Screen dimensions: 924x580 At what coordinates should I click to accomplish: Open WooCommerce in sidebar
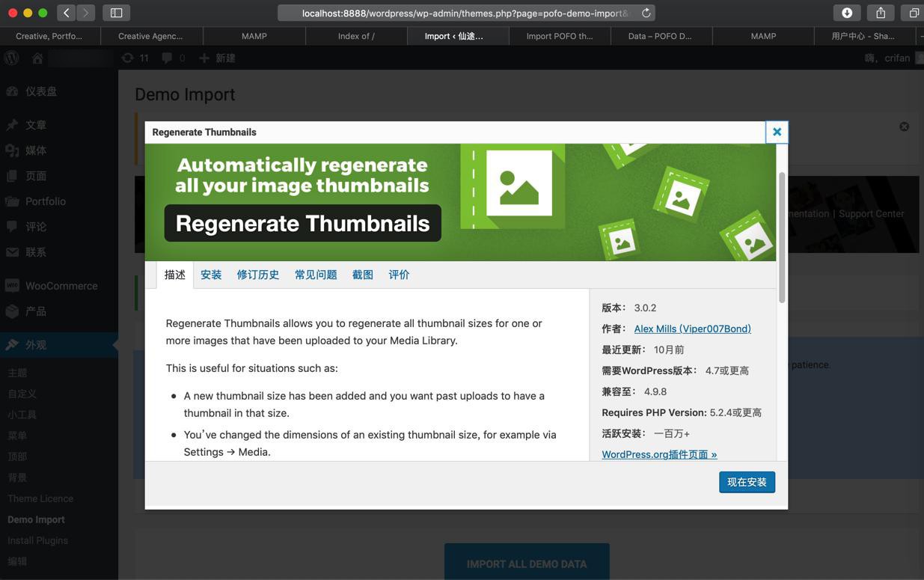pyautogui.click(x=59, y=286)
